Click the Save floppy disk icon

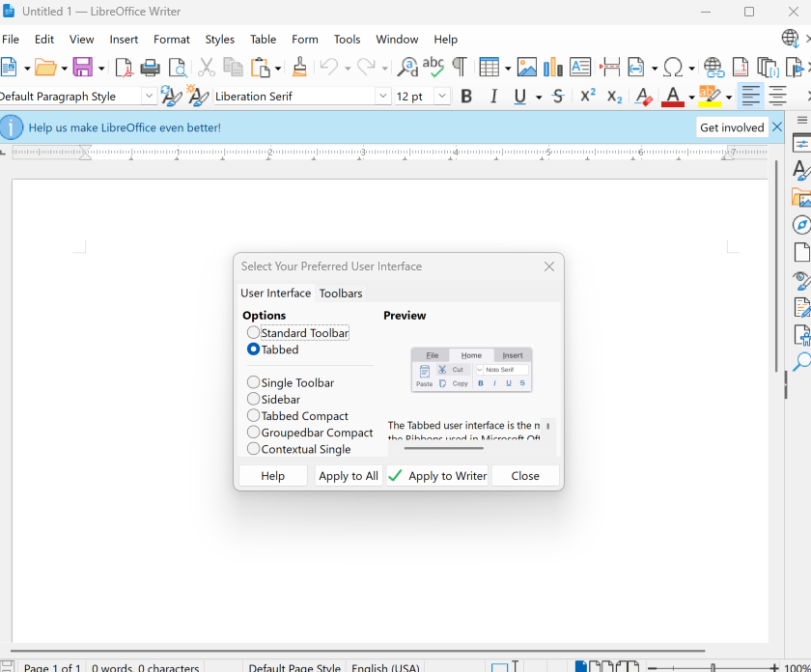pos(83,68)
